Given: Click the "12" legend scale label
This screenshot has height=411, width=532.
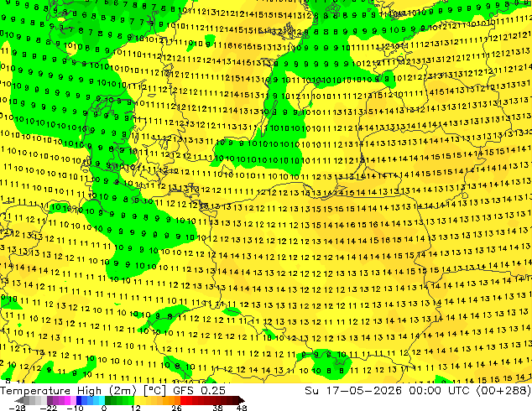Looking at the screenshot, I should (136, 408).
